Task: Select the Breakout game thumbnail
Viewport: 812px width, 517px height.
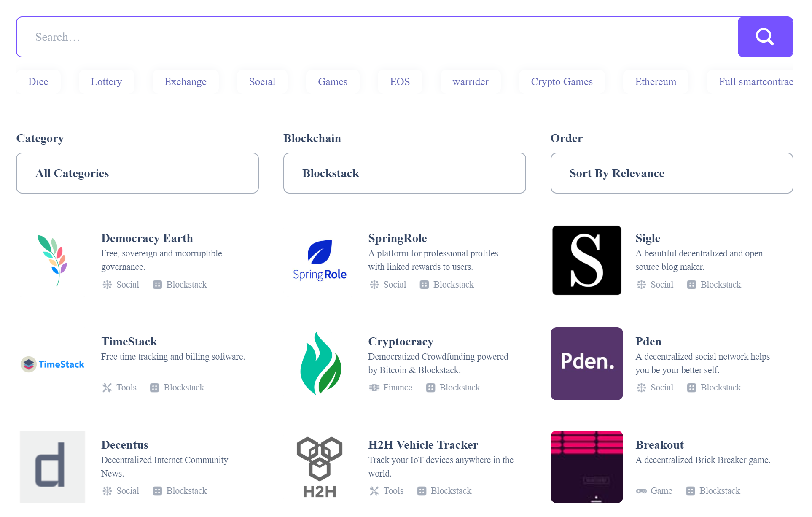Action: pyautogui.click(x=586, y=467)
